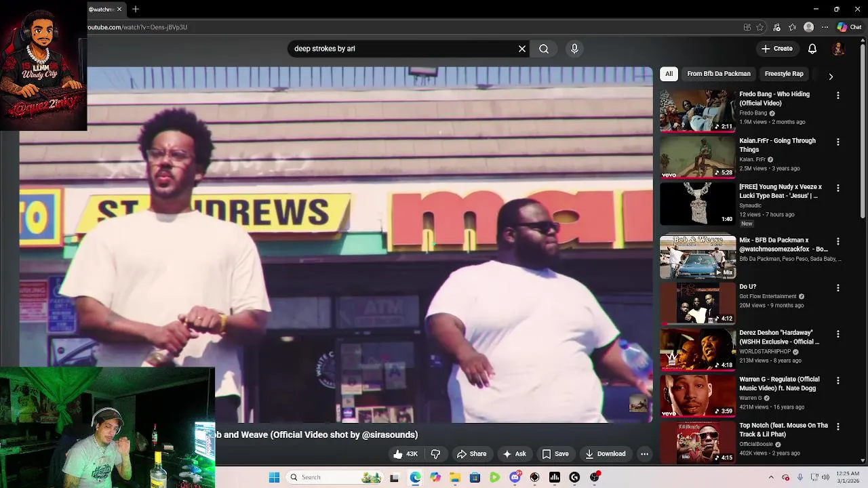
Task: Open the YouTube account avatar menu
Action: [839, 49]
